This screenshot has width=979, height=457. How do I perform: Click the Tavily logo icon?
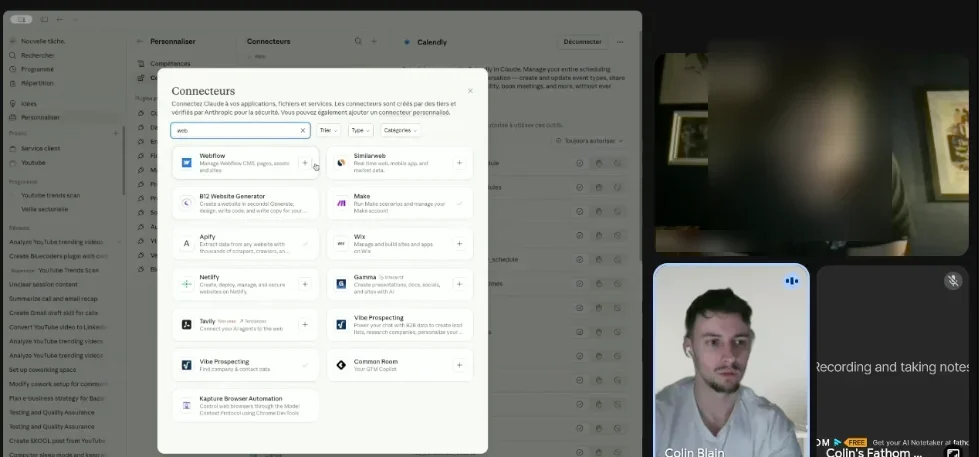(186, 325)
